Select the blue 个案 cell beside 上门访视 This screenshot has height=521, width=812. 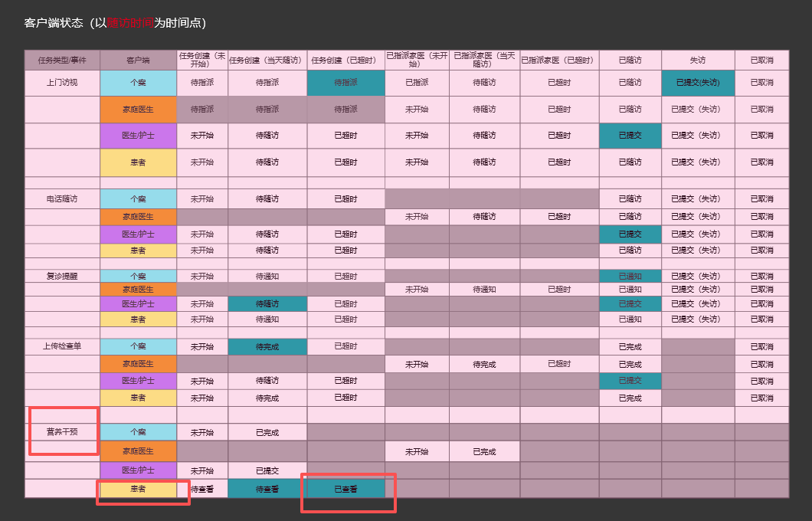(x=138, y=83)
